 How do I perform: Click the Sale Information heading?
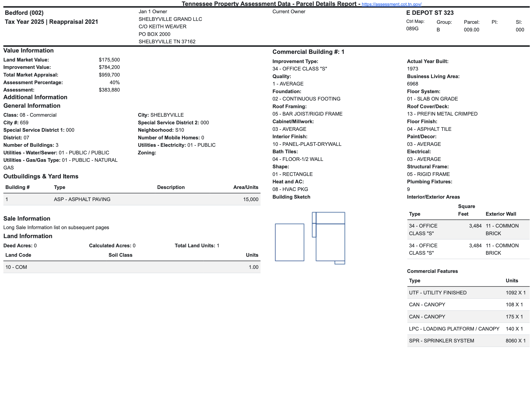(27, 218)
